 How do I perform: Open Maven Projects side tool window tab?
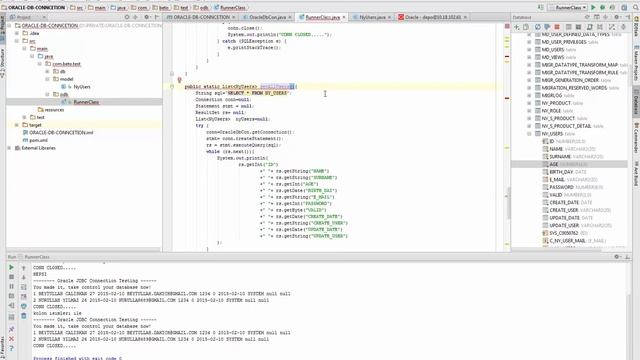636,64
